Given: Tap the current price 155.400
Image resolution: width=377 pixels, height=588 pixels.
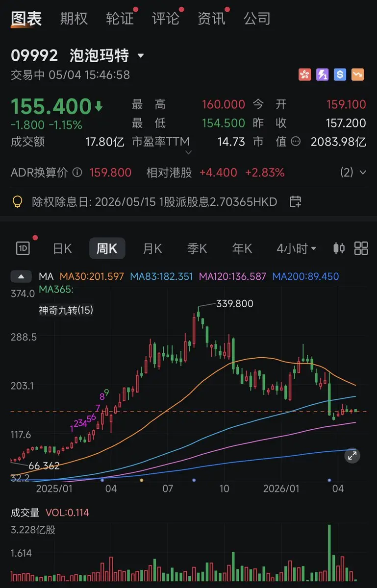Looking at the screenshot, I should (x=51, y=106).
